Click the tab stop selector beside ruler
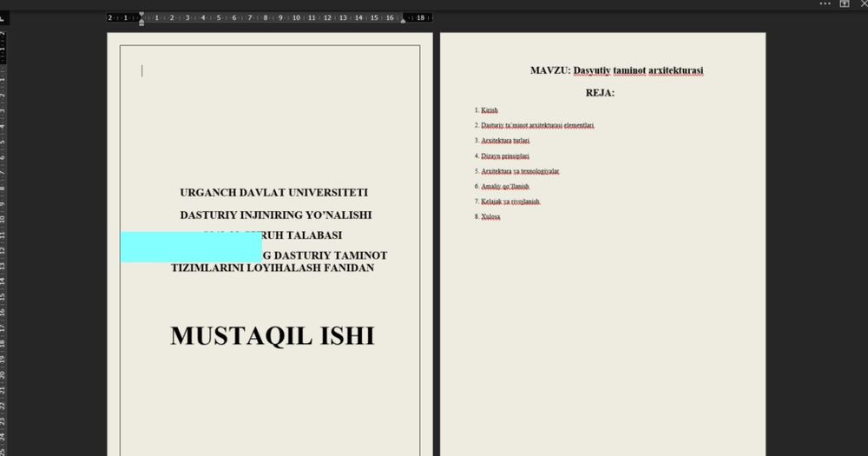Screen dimensions: 868x456 [x=3, y=18]
